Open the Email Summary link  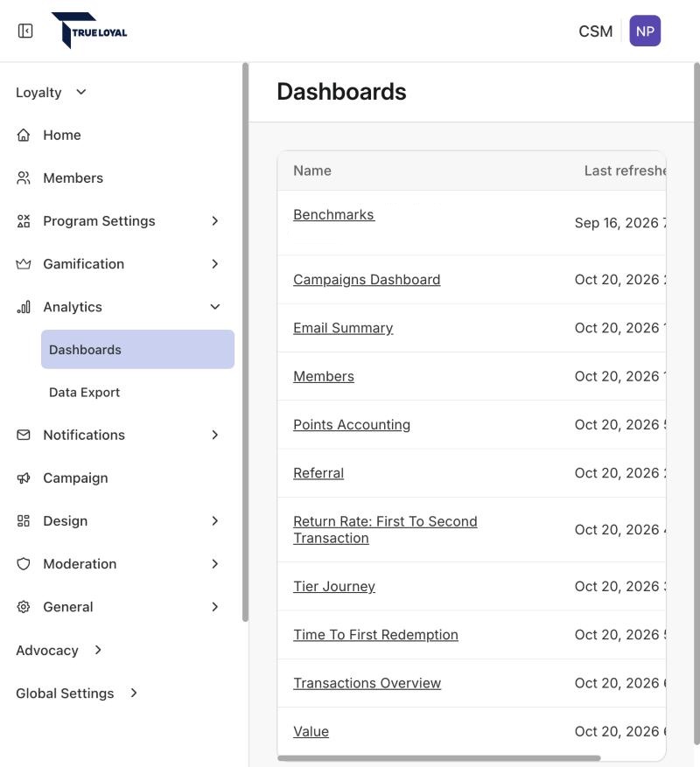click(343, 328)
